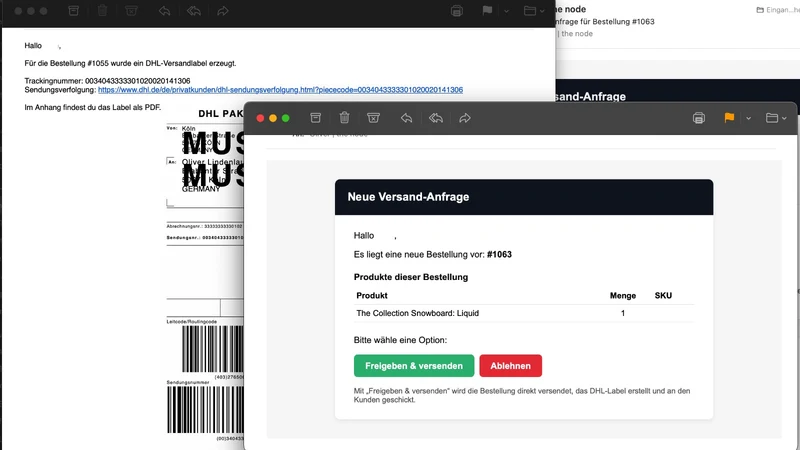Click Freigeben & versenden button

(x=414, y=366)
